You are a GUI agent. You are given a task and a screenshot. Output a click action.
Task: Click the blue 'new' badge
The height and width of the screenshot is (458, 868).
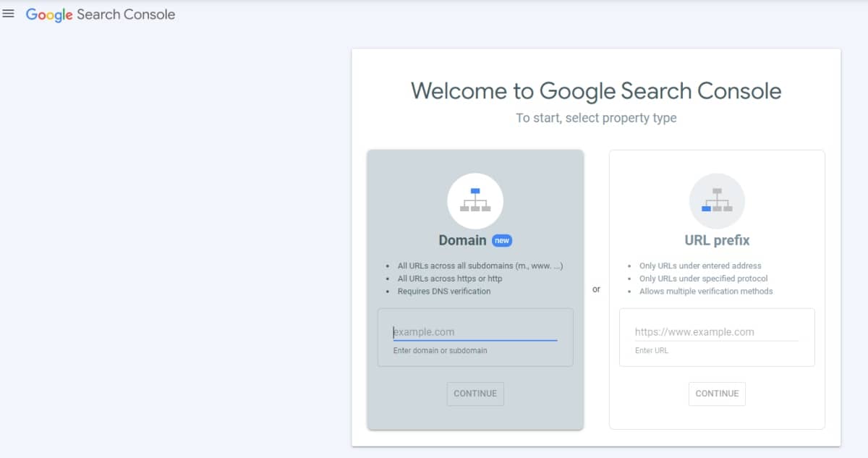[502, 241]
